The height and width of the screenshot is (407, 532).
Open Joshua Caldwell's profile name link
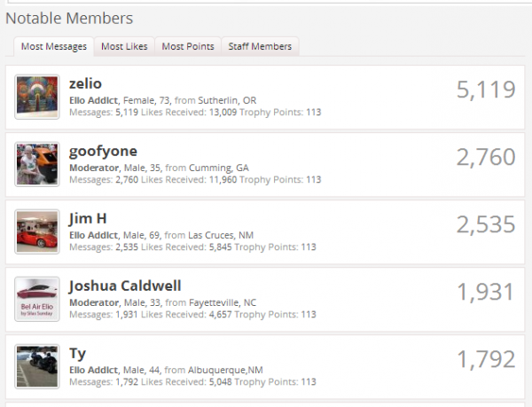pos(125,286)
